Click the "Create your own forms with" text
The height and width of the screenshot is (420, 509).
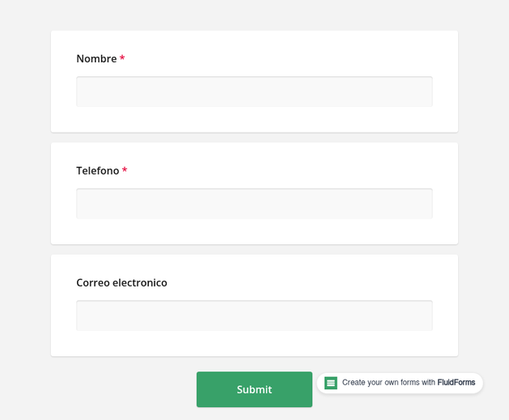click(x=388, y=383)
